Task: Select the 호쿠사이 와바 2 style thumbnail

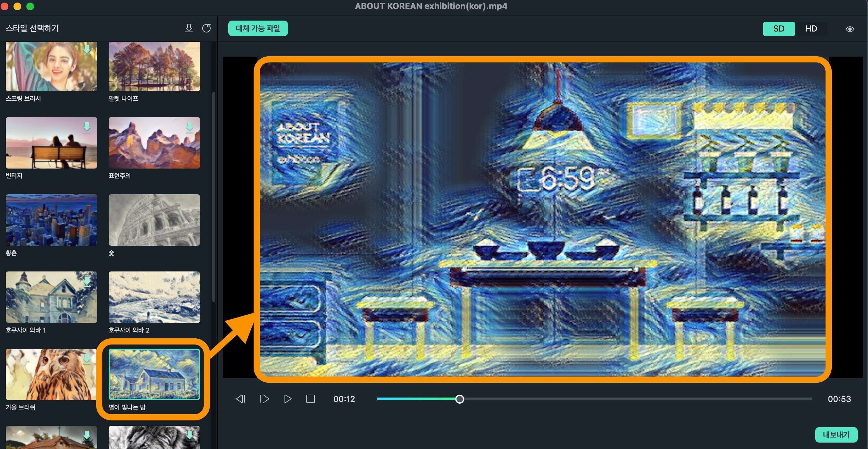Action: (154, 297)
